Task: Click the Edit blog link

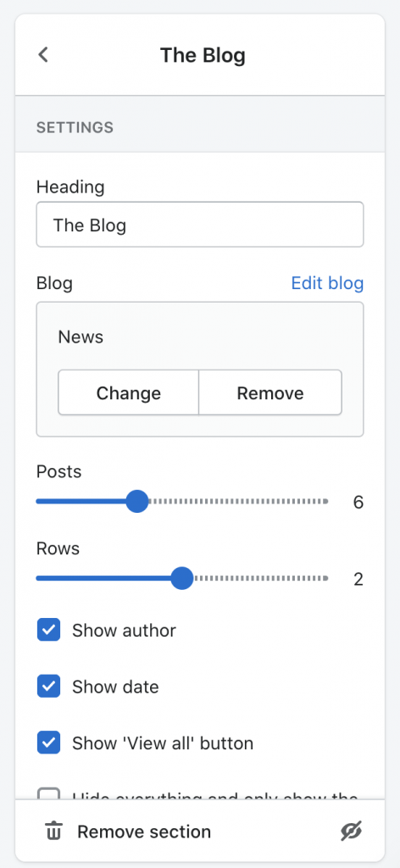Action: tap(327, 283)
